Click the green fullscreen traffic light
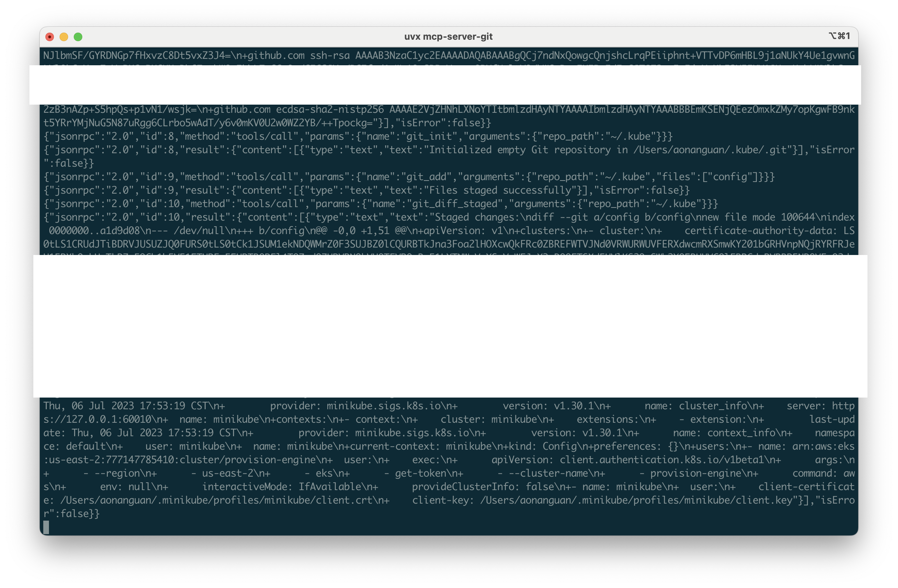 [x=78, y=37]
